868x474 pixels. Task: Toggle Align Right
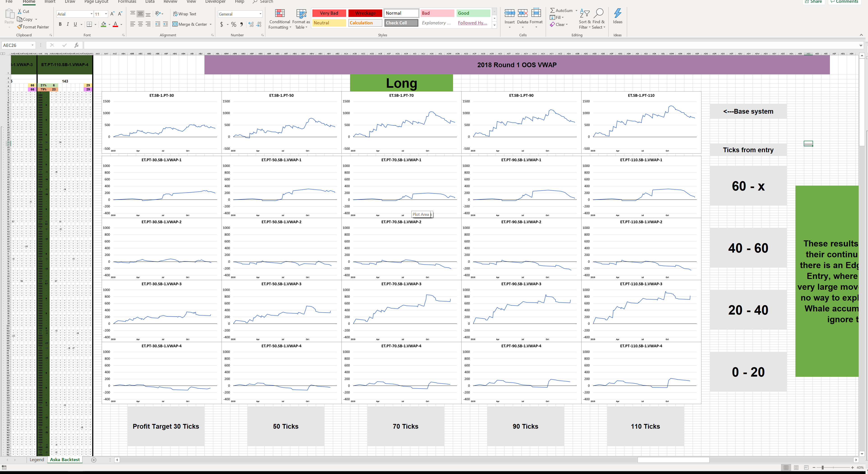pos(148,24)
